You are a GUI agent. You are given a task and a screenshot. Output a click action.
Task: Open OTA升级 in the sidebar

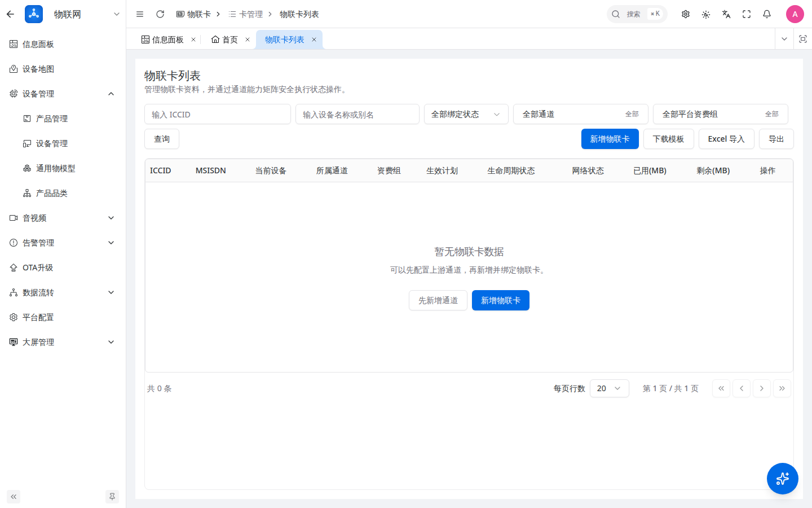[x=63, y=268]
